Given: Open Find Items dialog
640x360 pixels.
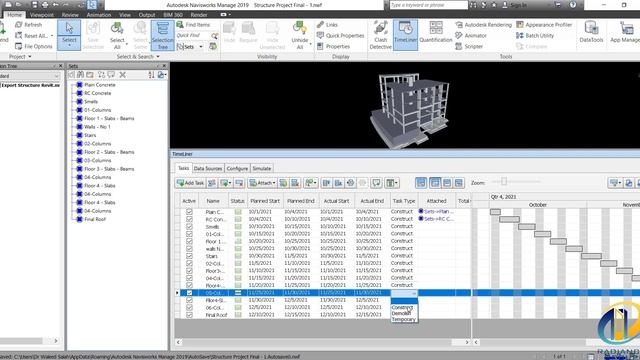Looking at the screenshot, I should tap(193, 25).
